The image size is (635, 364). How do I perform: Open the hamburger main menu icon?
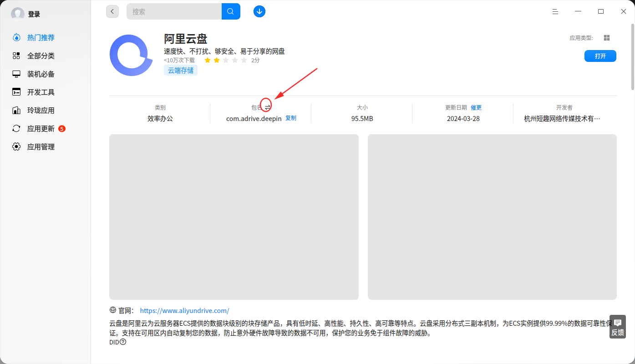tap(555, 11)
